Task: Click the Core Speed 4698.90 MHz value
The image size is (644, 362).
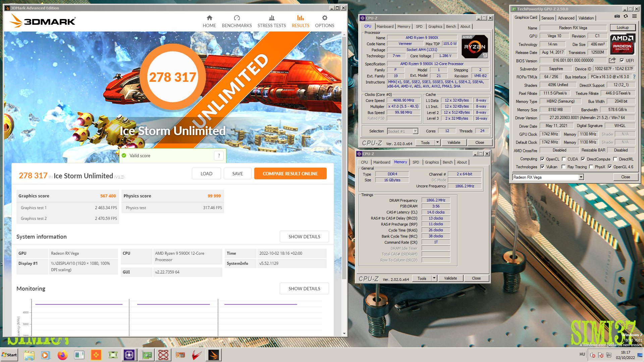Action: coord(404,101)
